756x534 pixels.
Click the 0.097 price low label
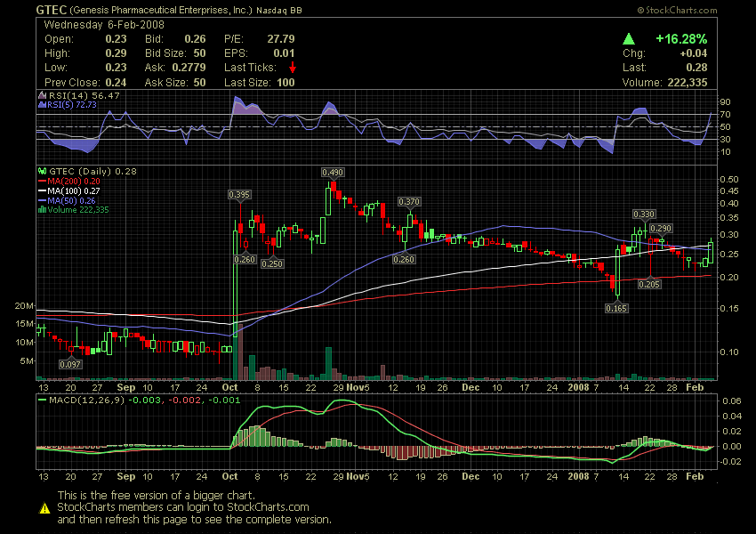point(70,364)
